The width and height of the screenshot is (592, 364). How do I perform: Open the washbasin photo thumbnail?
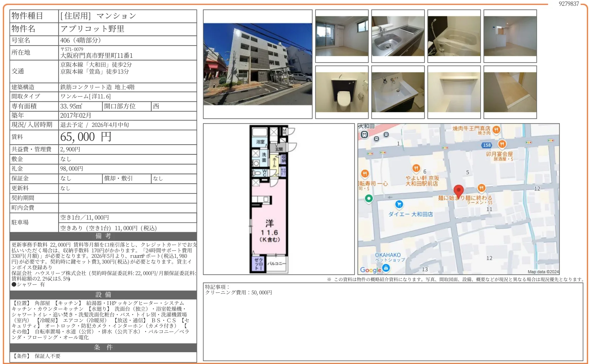(398, 92)
